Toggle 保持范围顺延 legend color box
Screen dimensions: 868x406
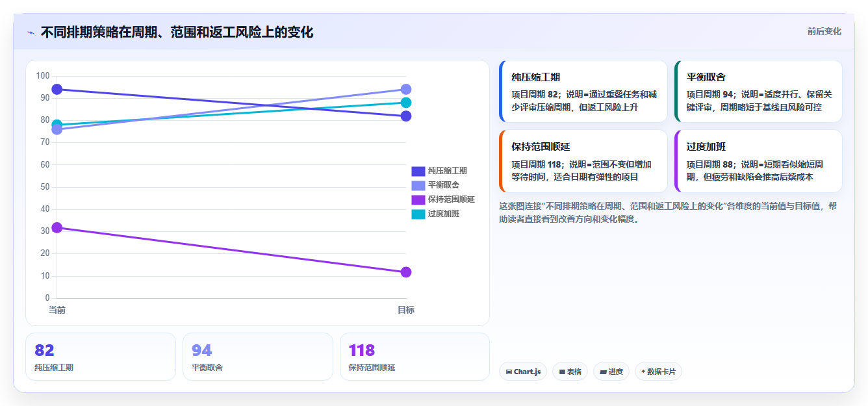click(x=418, y=199)
